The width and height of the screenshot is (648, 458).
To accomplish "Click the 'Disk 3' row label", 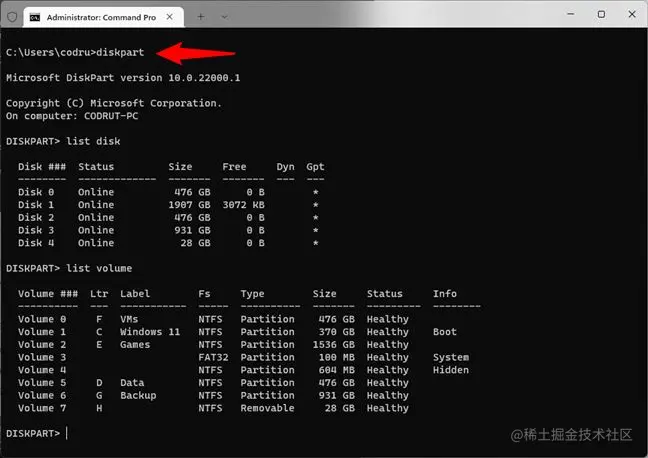I will 36,230.
